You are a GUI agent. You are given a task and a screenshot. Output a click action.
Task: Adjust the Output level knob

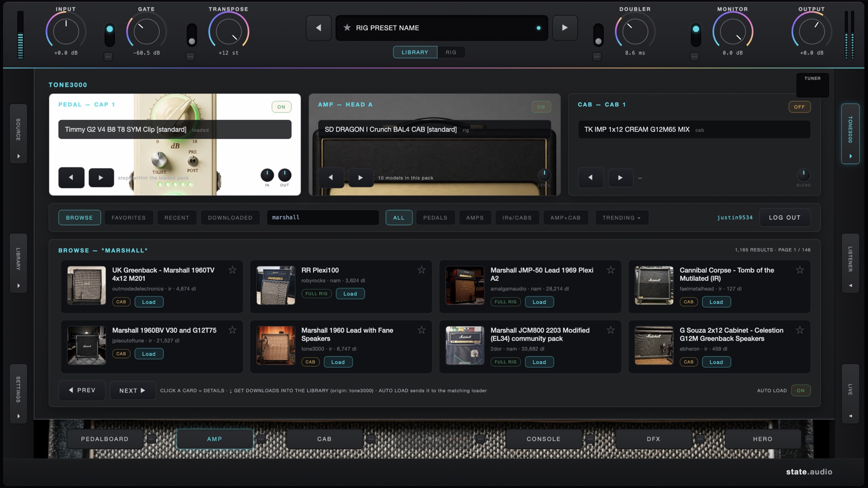[x=812, y=31]
